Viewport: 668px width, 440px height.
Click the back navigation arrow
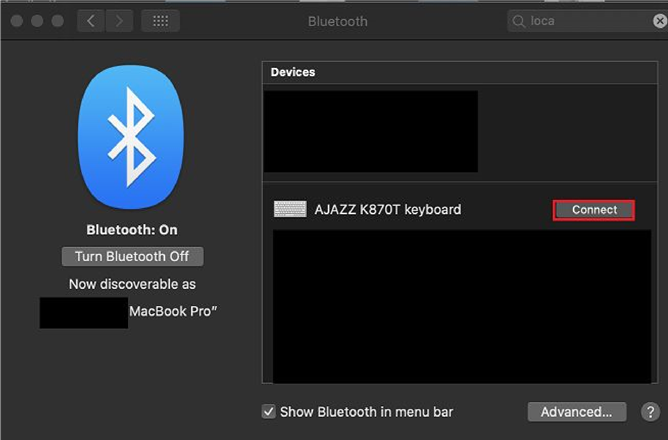click(91, 21)
